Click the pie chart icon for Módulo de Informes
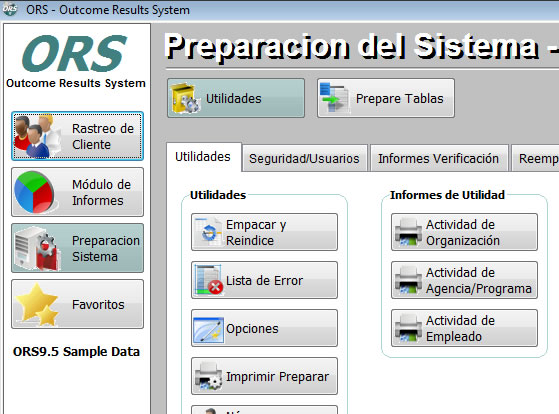This screenshot has height=414, width=559. 35,192
